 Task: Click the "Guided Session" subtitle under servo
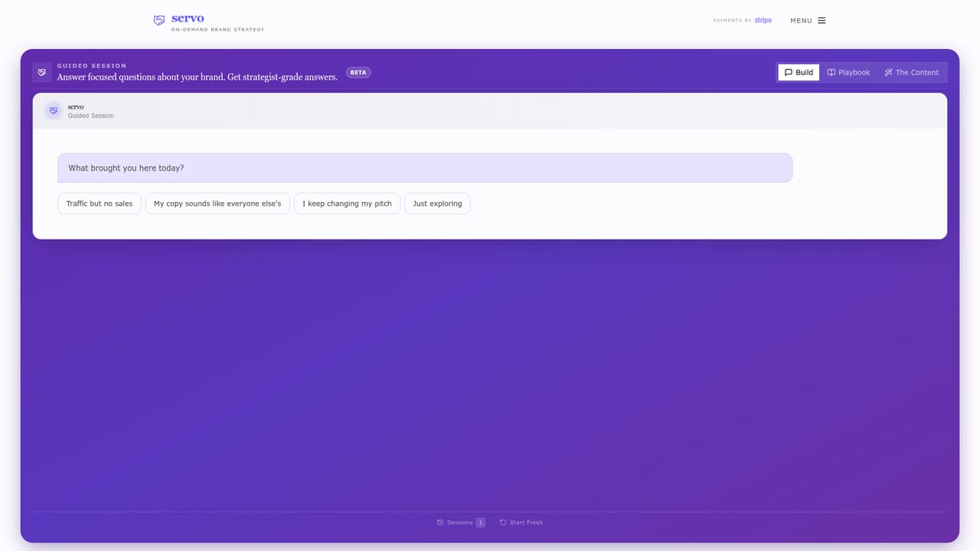pyautogui.click(x=90, y=116)
